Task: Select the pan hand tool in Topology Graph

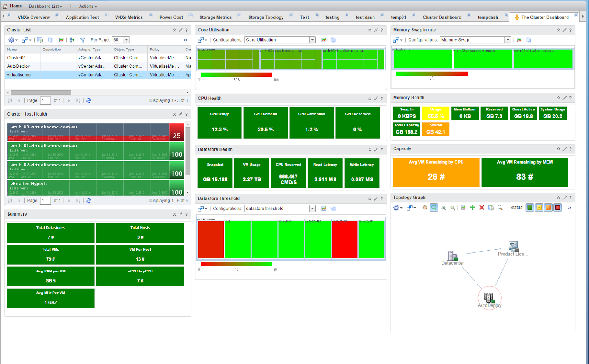Action: [x=425, y=208]
